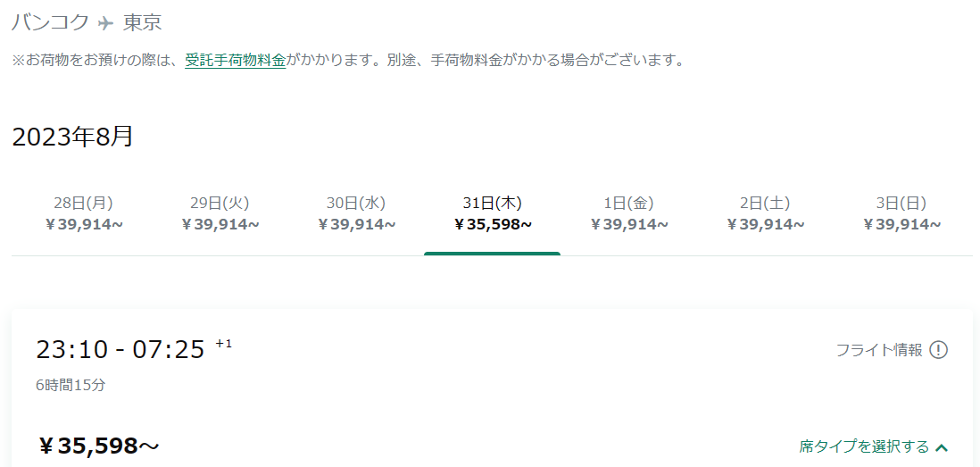The width and height of the screenshot is (980, 467).
Task: Click the airplane icon between バンコク and 東京
Action: (106, 23)
